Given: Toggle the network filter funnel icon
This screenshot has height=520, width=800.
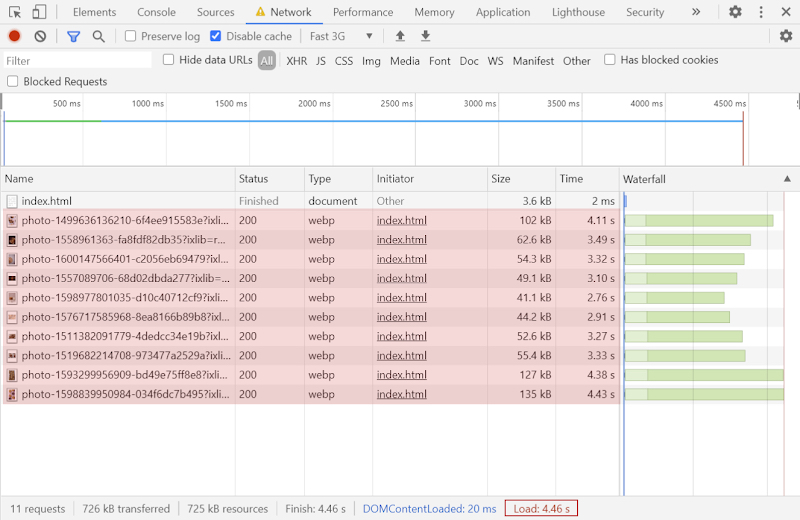Looking at the screenshot, I should pos(73,36).
